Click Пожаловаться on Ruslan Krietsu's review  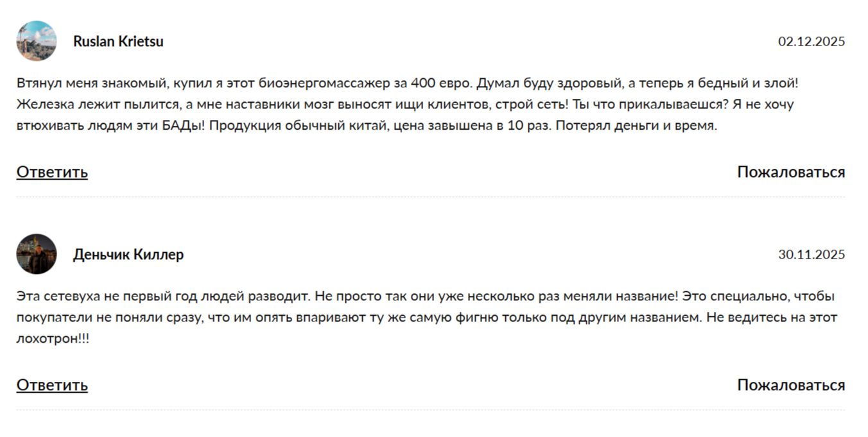[x=791, y=170]
